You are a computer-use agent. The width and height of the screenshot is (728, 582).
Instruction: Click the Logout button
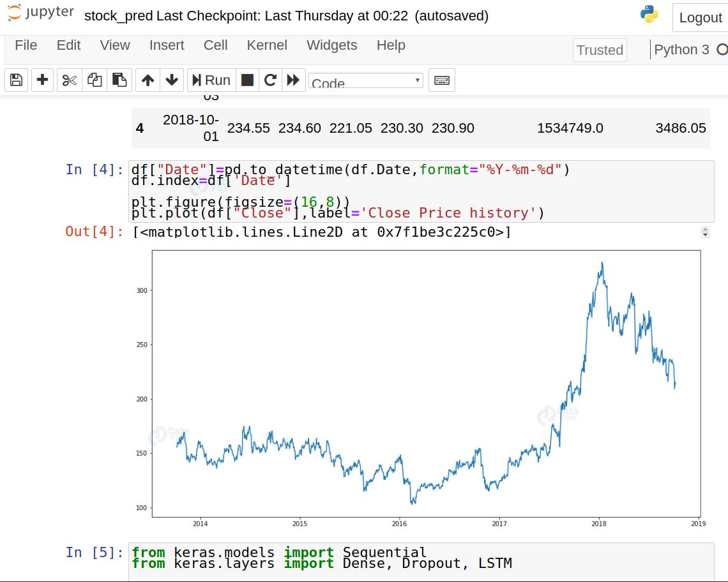click(700, 17)
